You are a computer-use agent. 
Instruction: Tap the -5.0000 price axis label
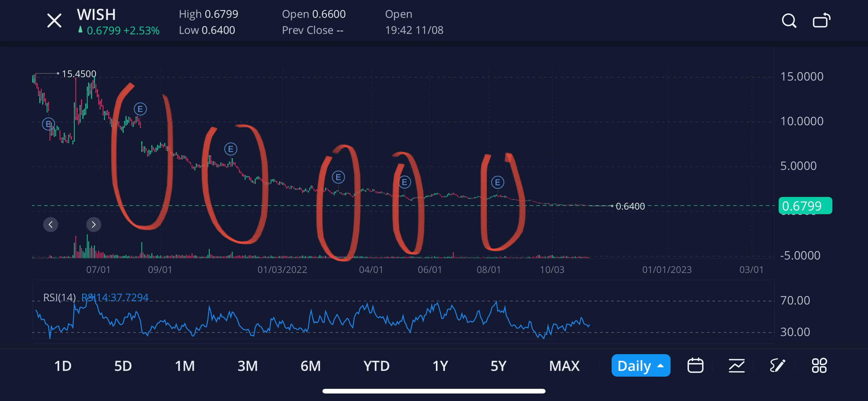800,255
